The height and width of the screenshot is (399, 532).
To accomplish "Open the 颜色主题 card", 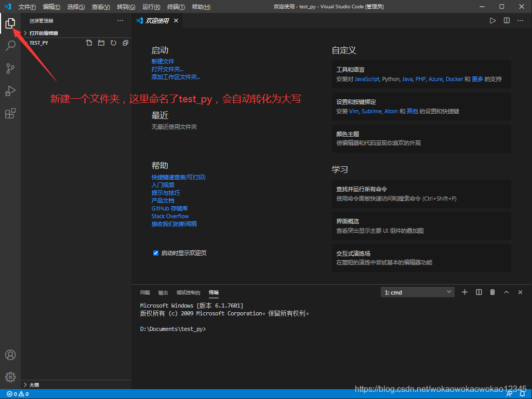I will [421, 138].
